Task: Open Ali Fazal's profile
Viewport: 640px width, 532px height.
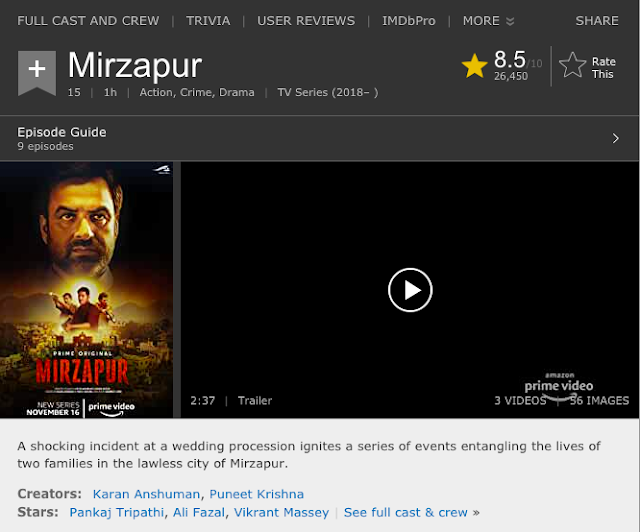Action: (x=199, y=512)
